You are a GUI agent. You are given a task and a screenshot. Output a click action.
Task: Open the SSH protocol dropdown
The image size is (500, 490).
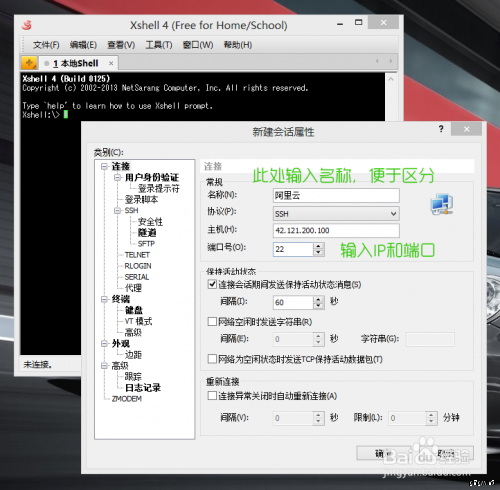point(336,214)
